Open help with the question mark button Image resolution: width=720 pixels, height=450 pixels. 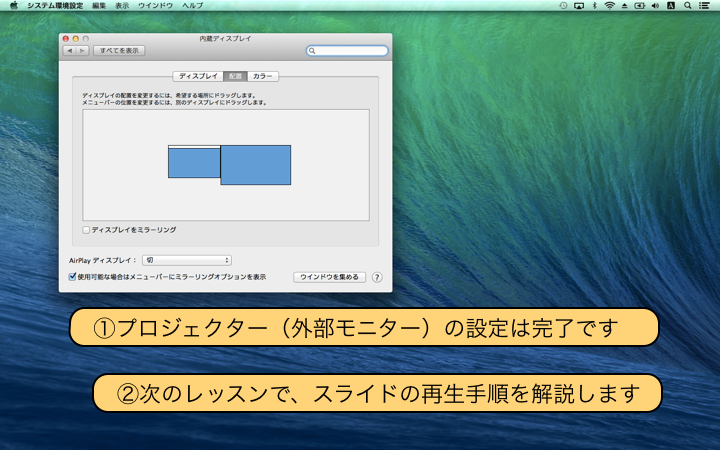377,277
